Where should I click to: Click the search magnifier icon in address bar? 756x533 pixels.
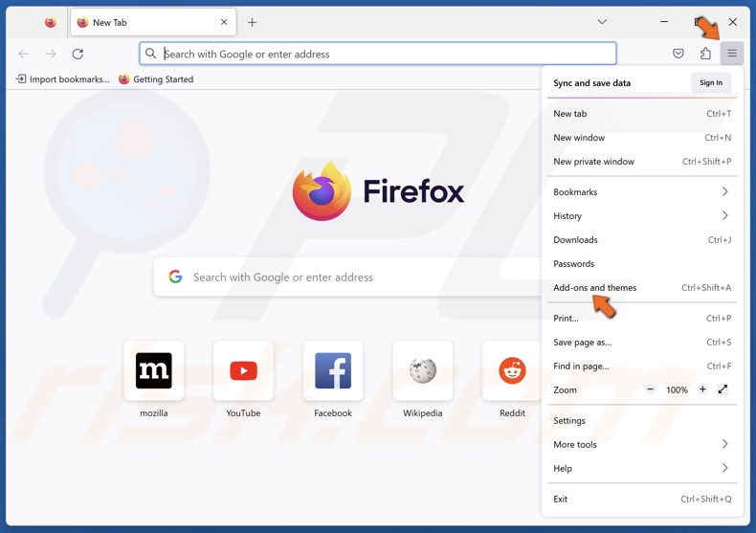pyautogui.click(x=151, y=54)
